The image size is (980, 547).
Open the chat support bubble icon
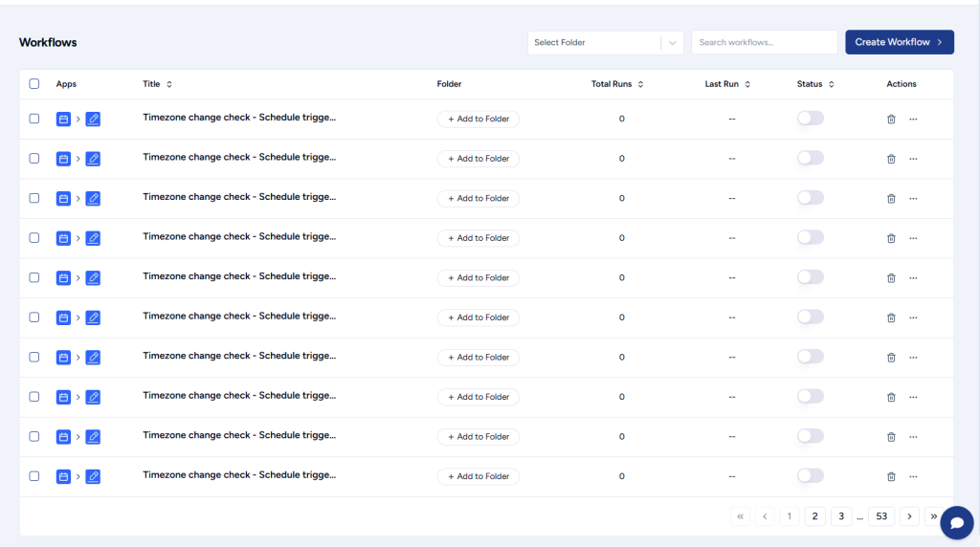pyautogui.click(x=956, y=523)
